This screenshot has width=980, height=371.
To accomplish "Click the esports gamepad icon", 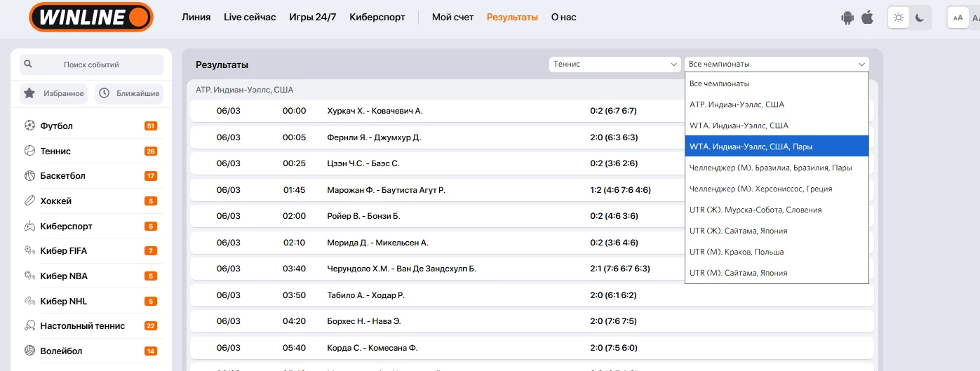I will 29,227.
